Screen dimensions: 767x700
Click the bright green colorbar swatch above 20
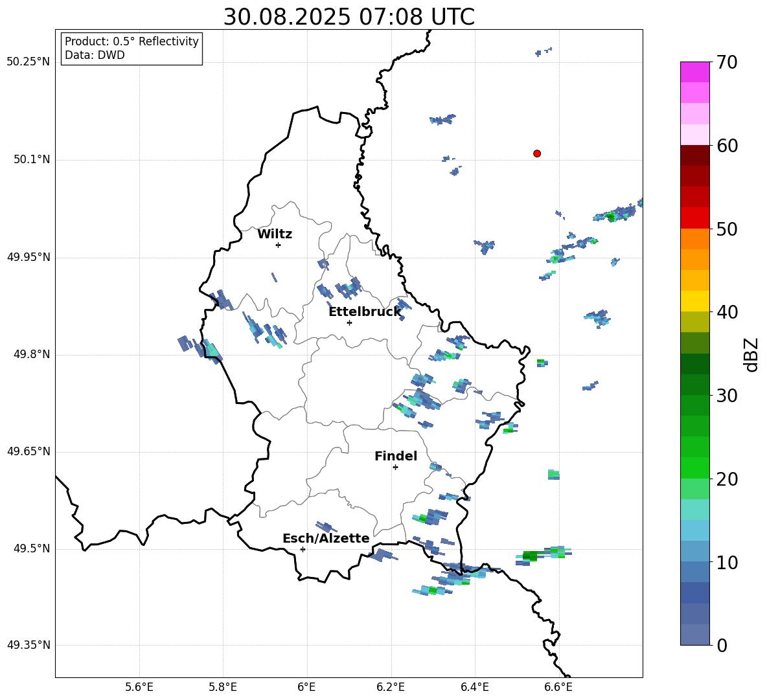click(695, 468)
